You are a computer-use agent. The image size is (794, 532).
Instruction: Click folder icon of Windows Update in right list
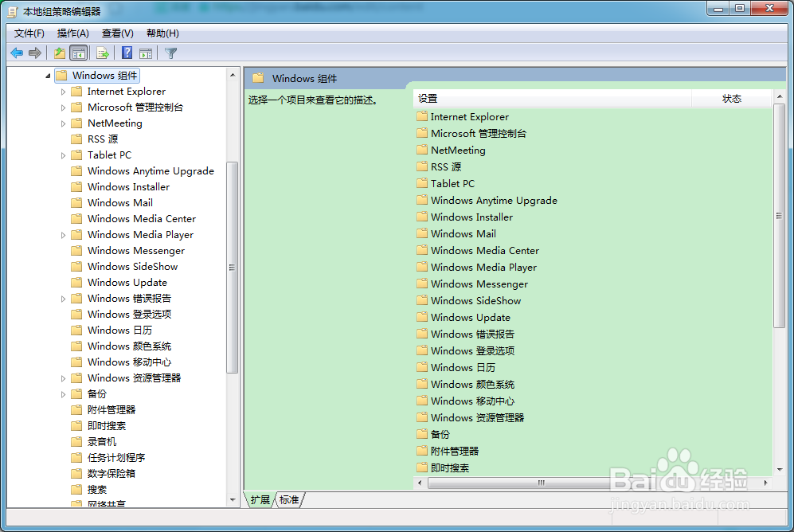click(x=422, y=318)
